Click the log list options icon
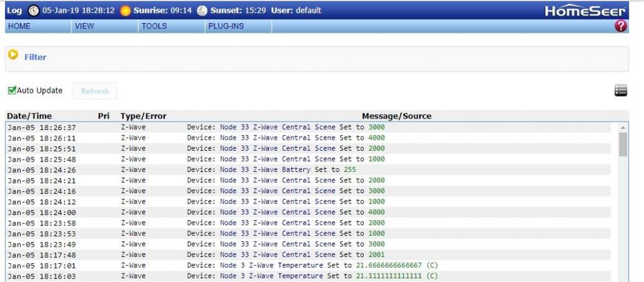The height and width of the screenshot is (282, 644). pos(621,91)
